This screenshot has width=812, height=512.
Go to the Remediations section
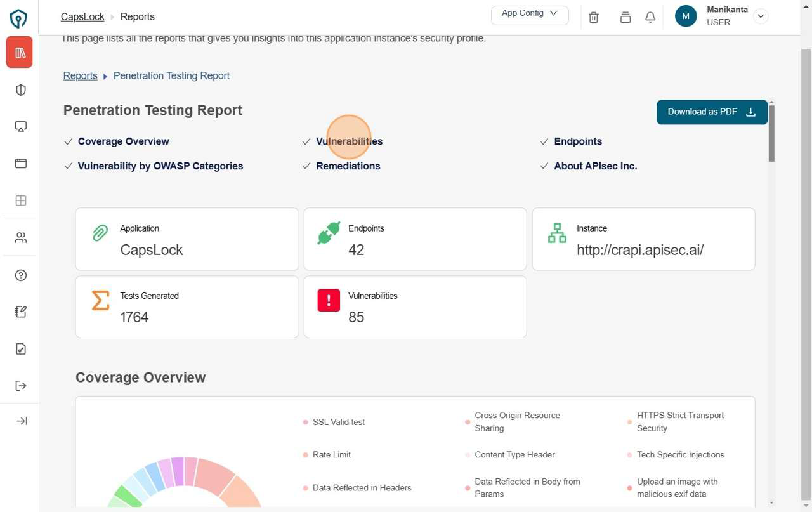(x=348, y=166)
